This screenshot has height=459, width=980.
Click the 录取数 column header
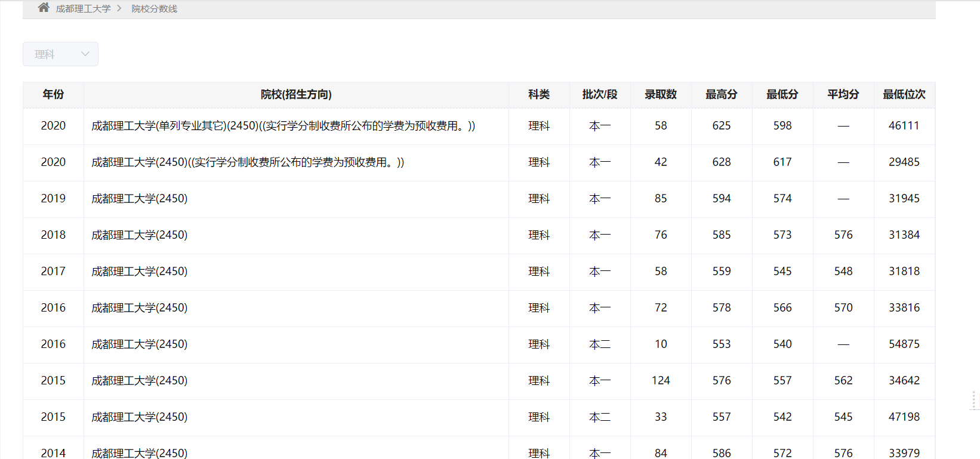pyautogui.click(x=661, y=94)
